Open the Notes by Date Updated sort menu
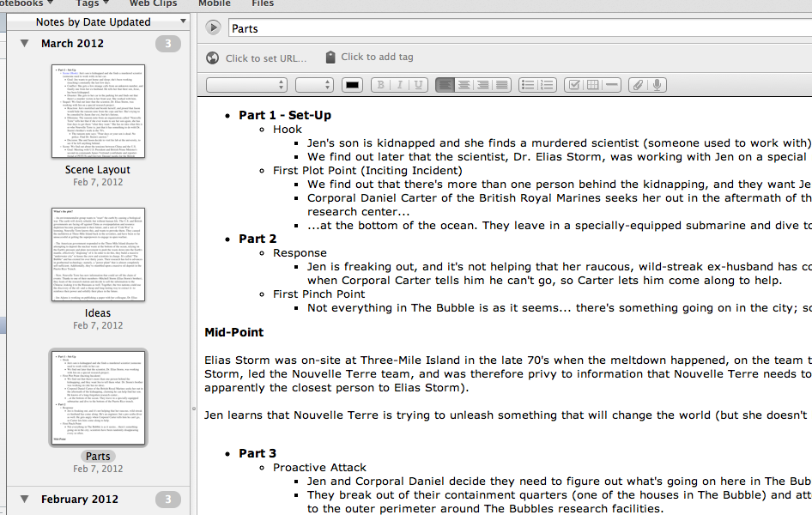The width and height of the screenshot is (812, 515). (99, 21)
